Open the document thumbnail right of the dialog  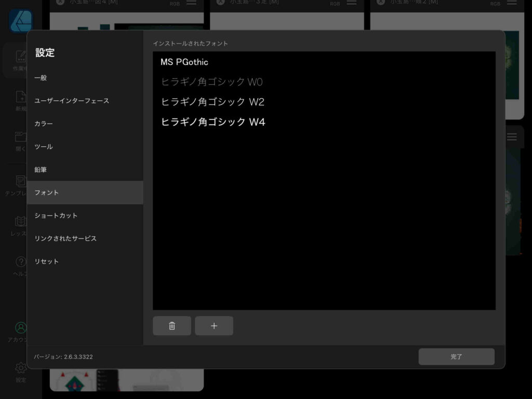click(x=514, y=202)
